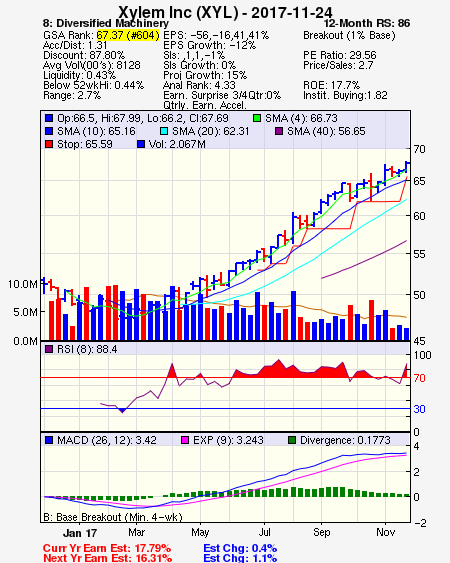The width and height of the screenshot is (450, 563).
Task: Select the Jan 17 date axis label
Action: pyautogui.click(x=80, y=533)
